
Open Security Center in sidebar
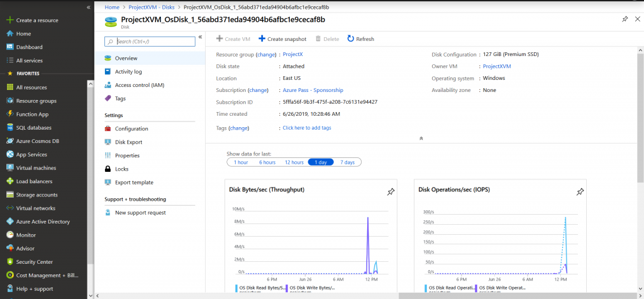tap(35, 262)
